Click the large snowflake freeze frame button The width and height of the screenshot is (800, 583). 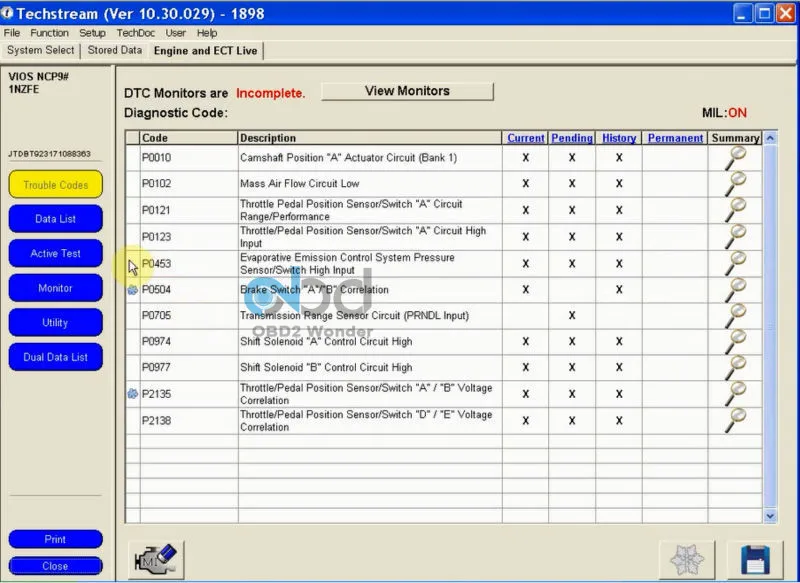pos(687,560)
